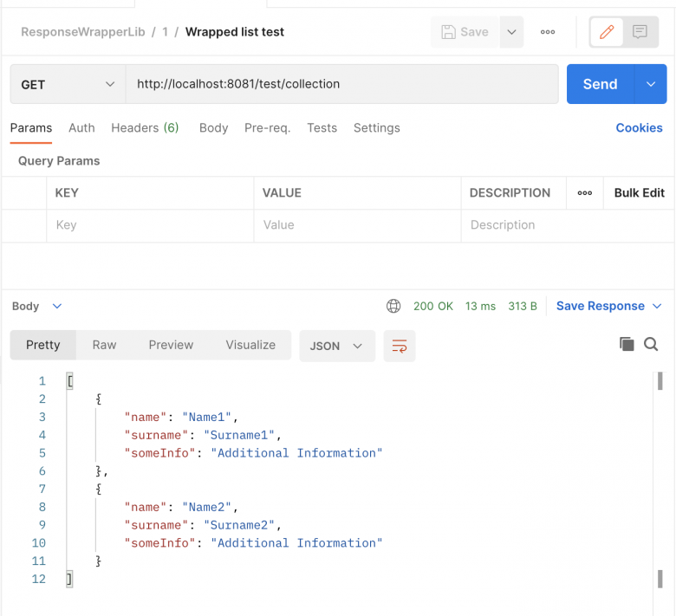Switch to the Preview response view
The height and width of the screenshot is (616, 676).
tap(171, 345)
